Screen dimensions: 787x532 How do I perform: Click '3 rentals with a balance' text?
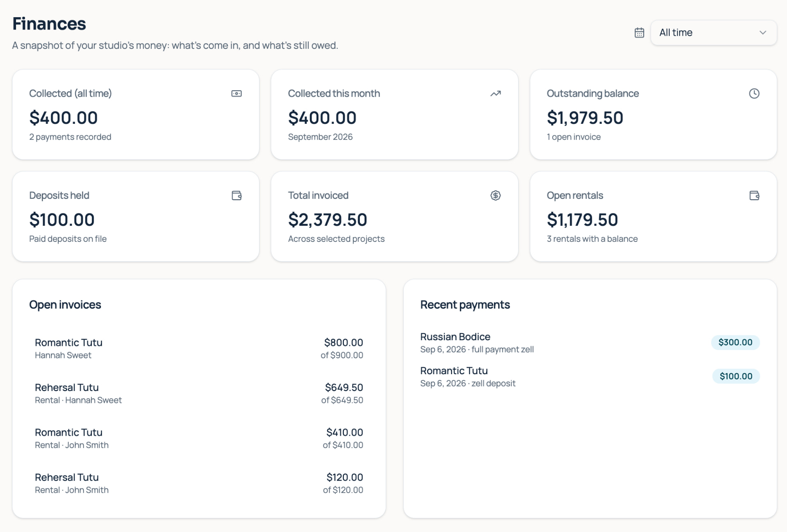pyautogui.click(x=592, y=239)
